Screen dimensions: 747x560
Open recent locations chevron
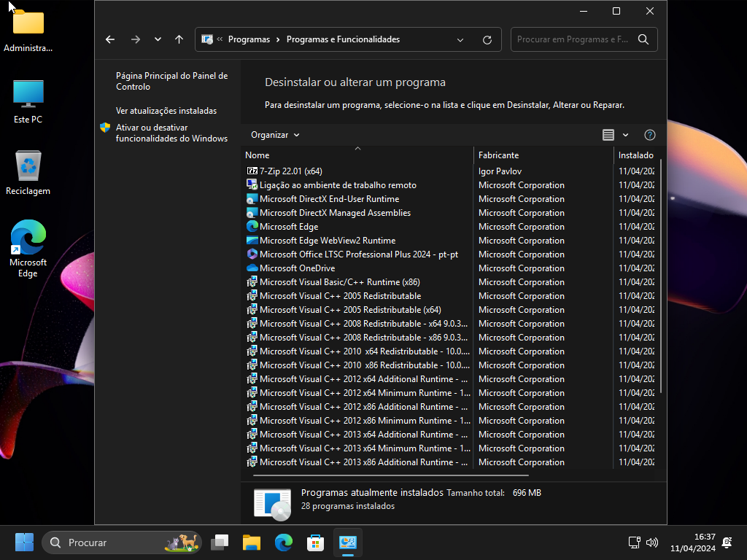point(158,39)
